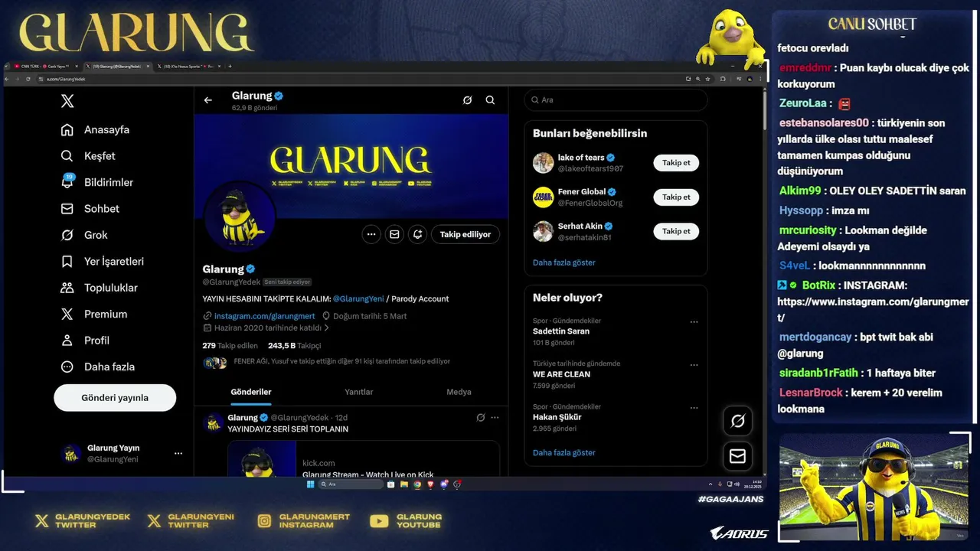Open the WE ARE CLEAN trending topic

(x=561, y=374)
